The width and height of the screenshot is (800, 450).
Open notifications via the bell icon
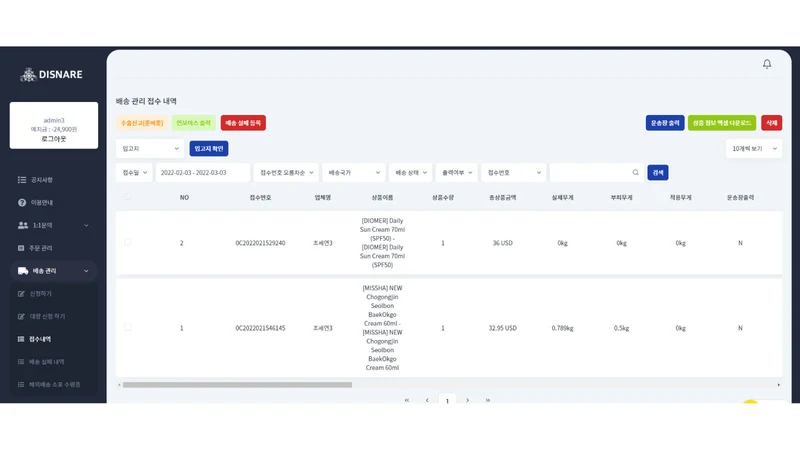click(767, 64)
